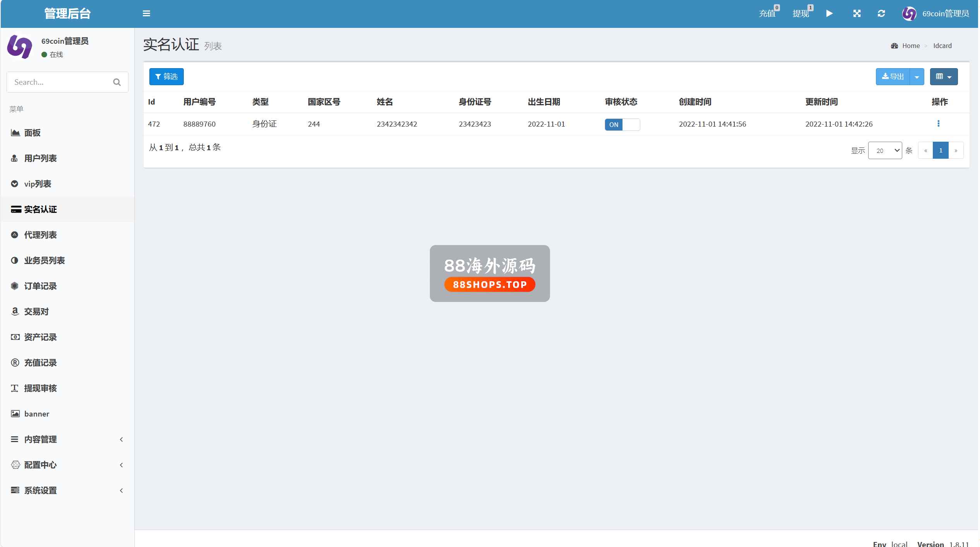
Task: Click the hamburger sidebar toggle icon
Action: (x=146, y=14)
